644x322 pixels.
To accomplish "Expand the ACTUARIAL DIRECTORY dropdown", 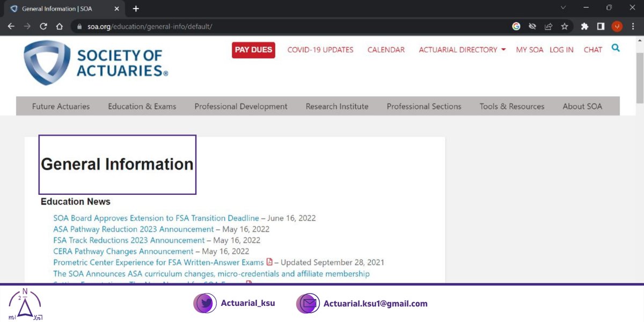I will click(462, 50).
